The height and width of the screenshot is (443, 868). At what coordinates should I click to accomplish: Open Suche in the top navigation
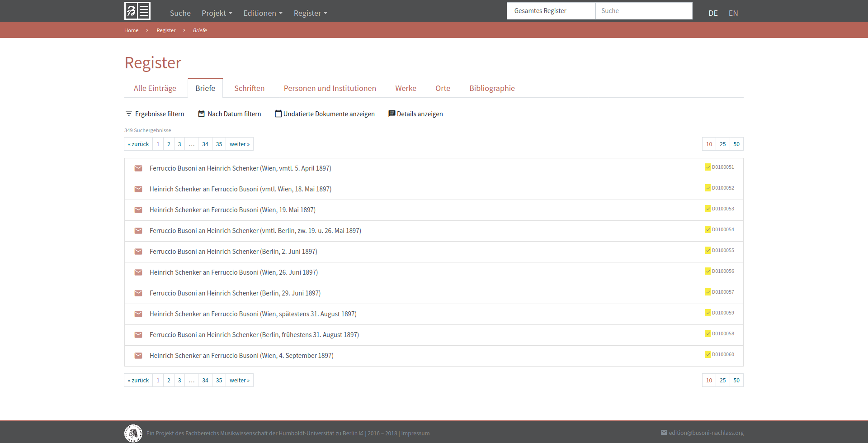tap(180, 13)
